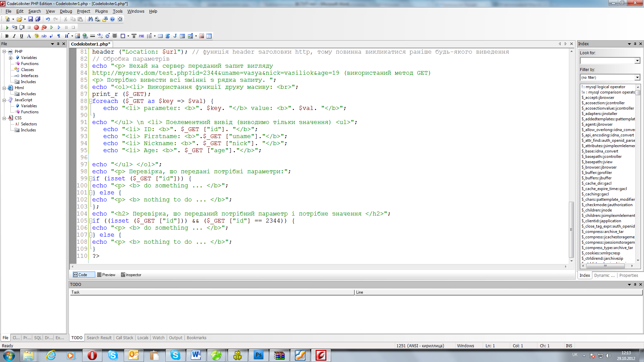Screen dimensions: 644x362
Task: Insert paragraph pilcrow icon
Action: click(x=59, y=36)
